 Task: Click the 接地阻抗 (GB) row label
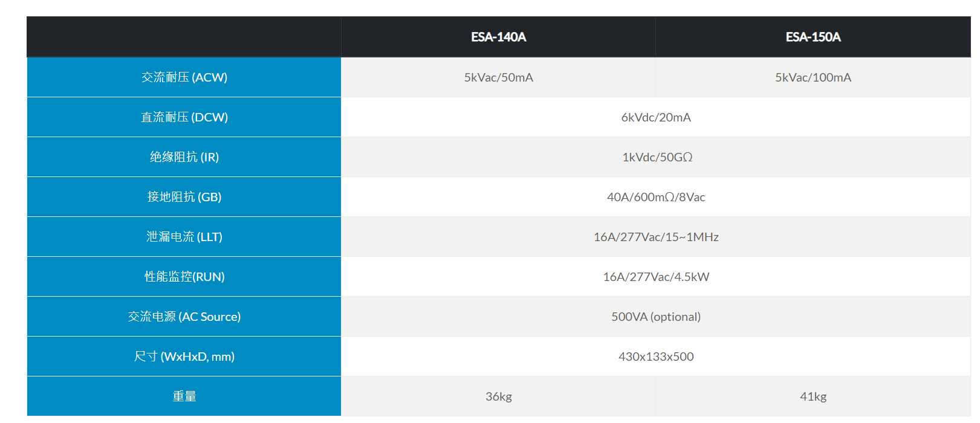tap(184, 197)
